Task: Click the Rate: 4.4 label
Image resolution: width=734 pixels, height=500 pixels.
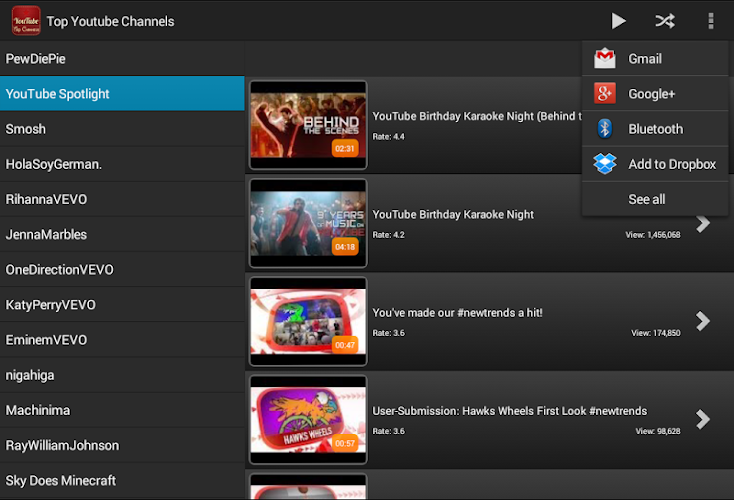Action: [x=389, y=137]
